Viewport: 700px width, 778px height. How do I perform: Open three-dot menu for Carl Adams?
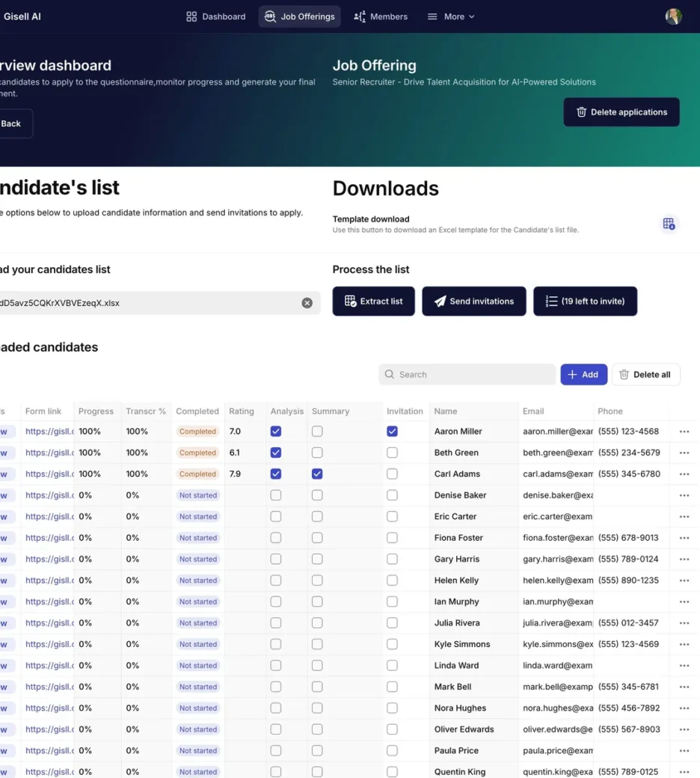pos(684,474)
